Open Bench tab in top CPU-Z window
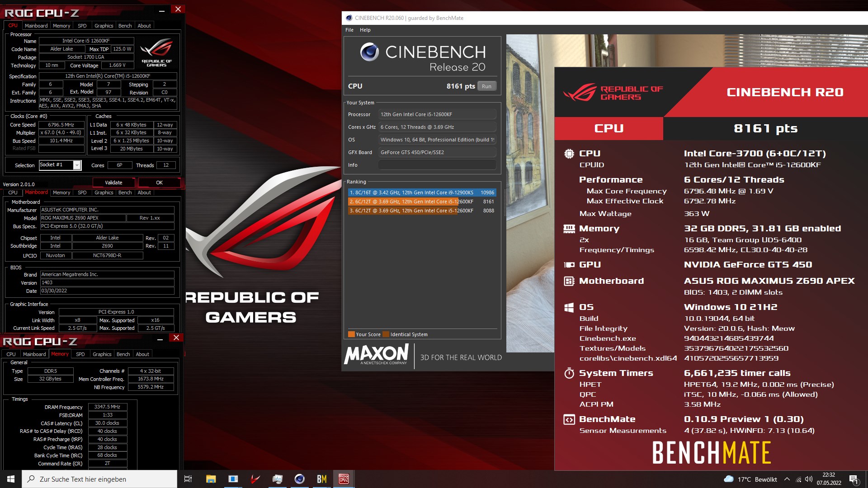Image resolution: width=868 pixels, height=488 pixels. click(x=125, y=26)
